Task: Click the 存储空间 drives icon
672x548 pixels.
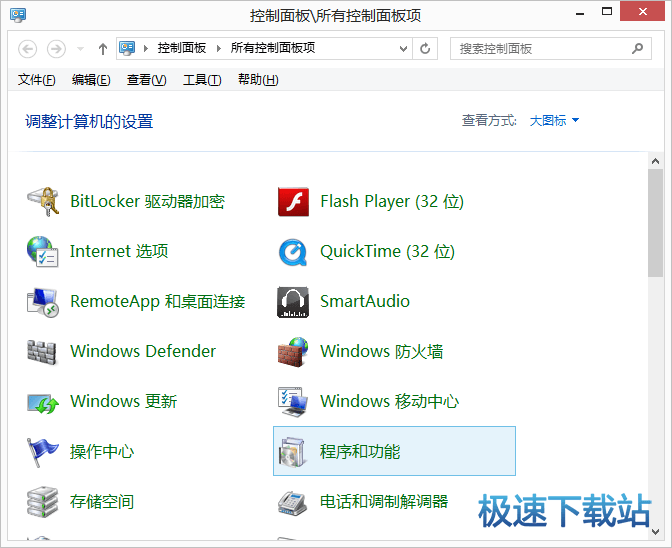Action: point(42,502)
